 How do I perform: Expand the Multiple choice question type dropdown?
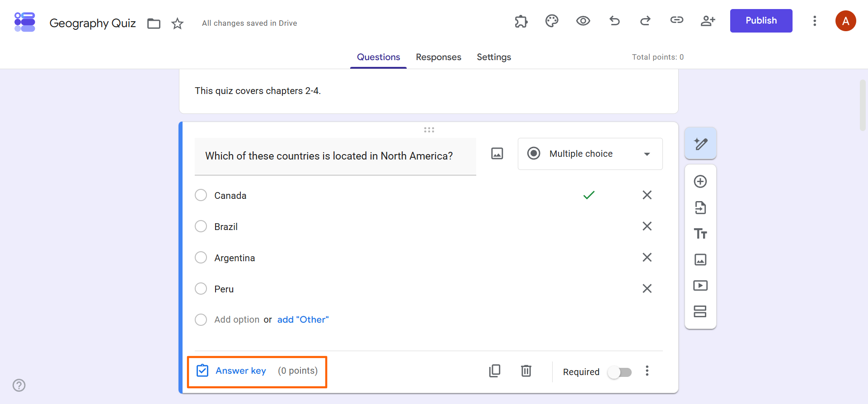(x=590, y=154)
